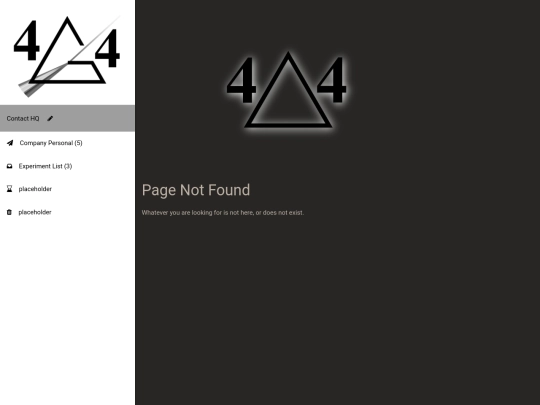The height and width of the screenshot is (405, 540).
Task: Click the left glowing 4 in the main graphic
Action: [x=241, y=80]
